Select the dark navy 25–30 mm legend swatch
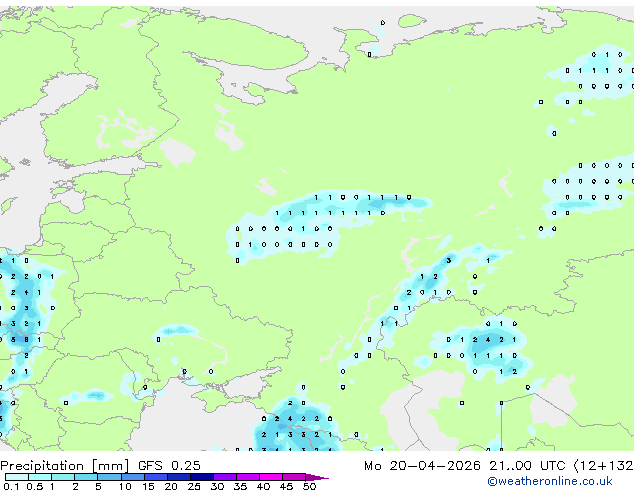The width and height of the screenshot is (634, 490). (x=202, y=477)
